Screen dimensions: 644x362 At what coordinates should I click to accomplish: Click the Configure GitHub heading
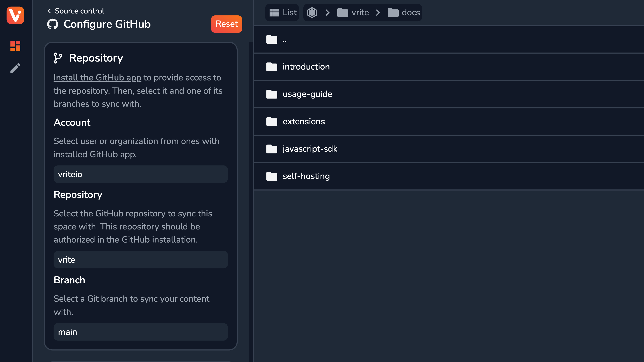coord(107,24)
